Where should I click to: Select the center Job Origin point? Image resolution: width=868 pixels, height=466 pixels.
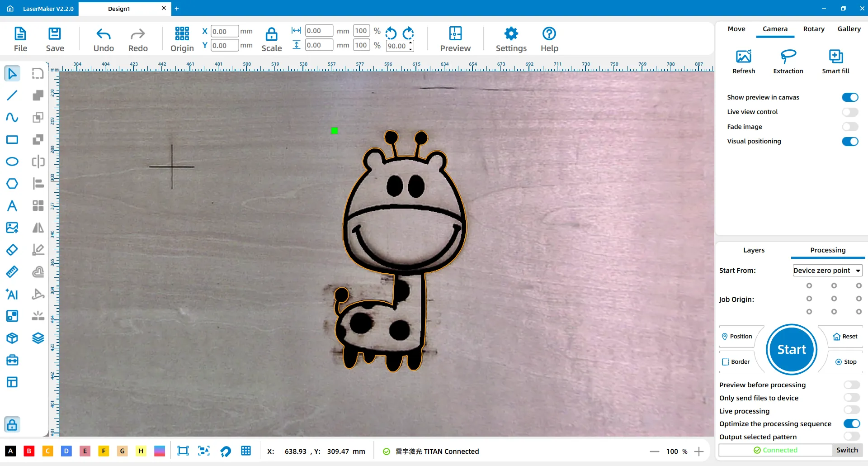[x=834, y=299]
